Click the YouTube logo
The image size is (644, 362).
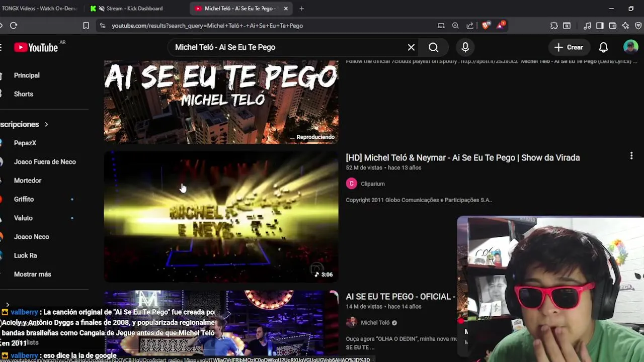pos(36,47)
